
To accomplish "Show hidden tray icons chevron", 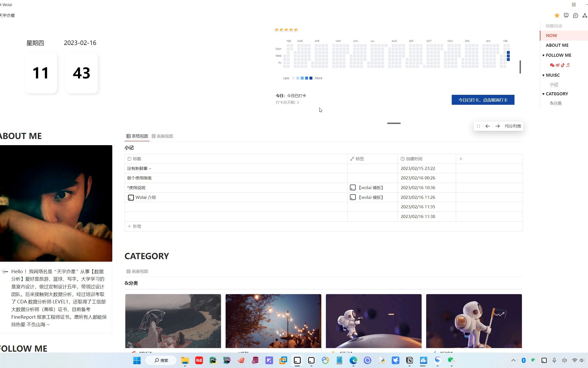I will click(513, 360).
